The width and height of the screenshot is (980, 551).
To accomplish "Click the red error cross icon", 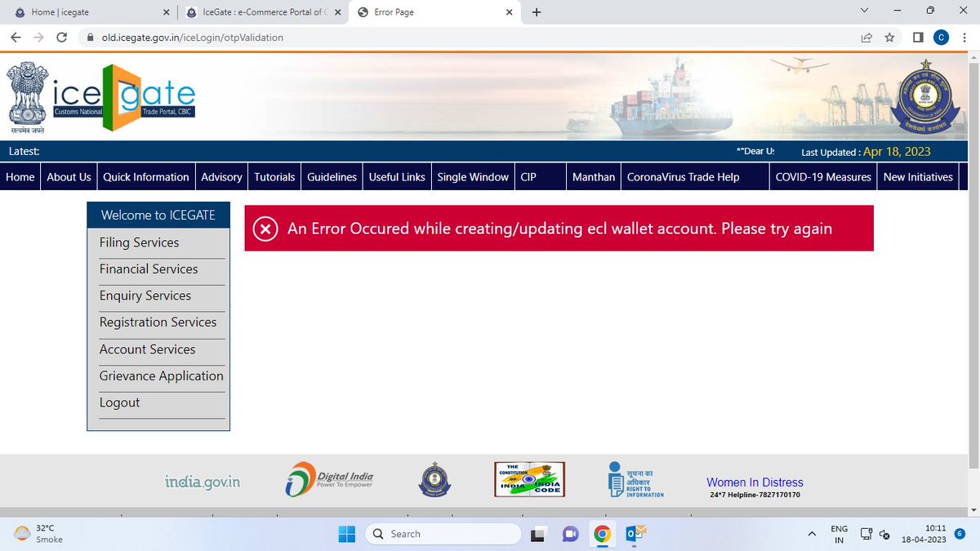I will [265, 229].
